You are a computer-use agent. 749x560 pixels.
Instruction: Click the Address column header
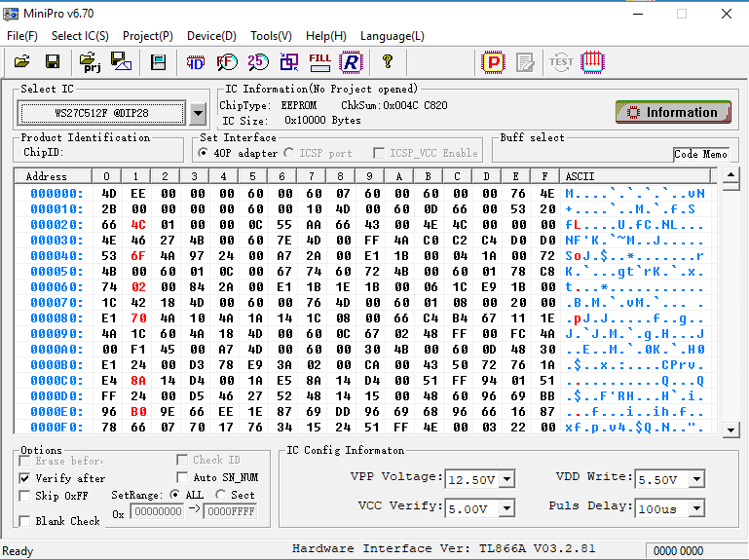pos(53,176)
